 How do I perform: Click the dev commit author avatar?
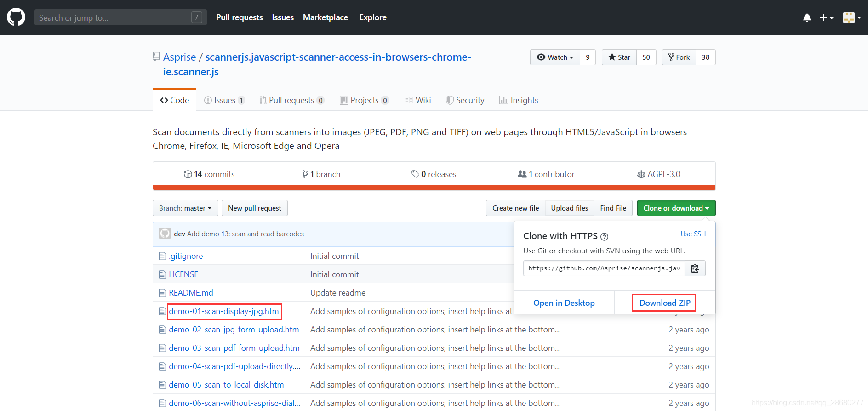point(165,234)
